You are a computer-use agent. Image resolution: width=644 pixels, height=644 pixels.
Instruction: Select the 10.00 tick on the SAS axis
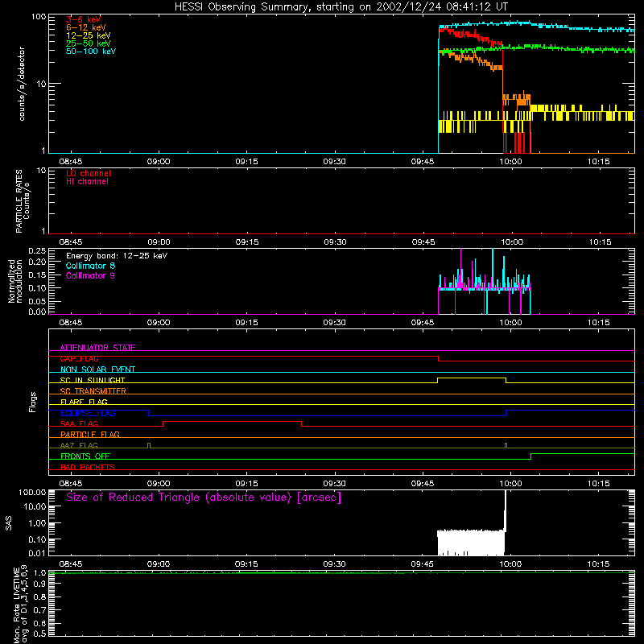[x=35, y=506]
